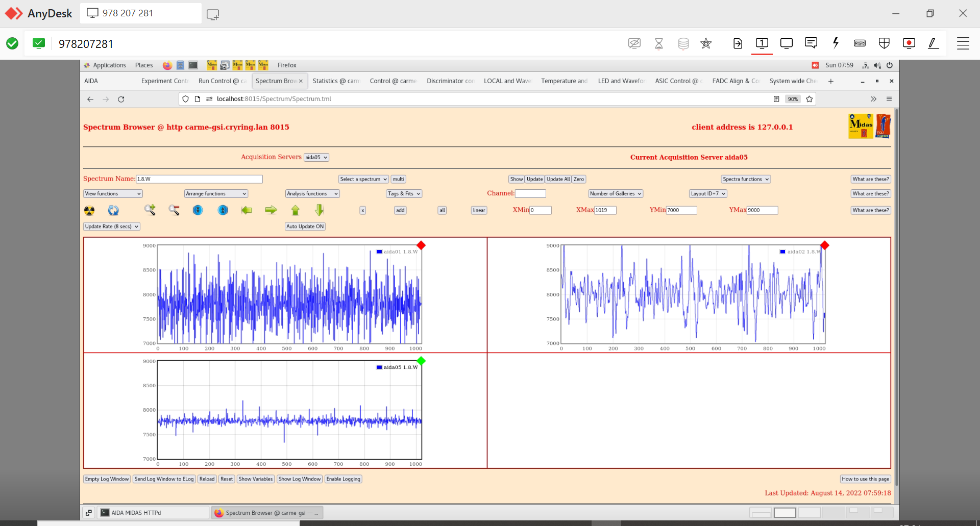The width and height of the screenshot is (980, 526).
Task: Switch to the Statistics browser tab
Action: point(335,81)
